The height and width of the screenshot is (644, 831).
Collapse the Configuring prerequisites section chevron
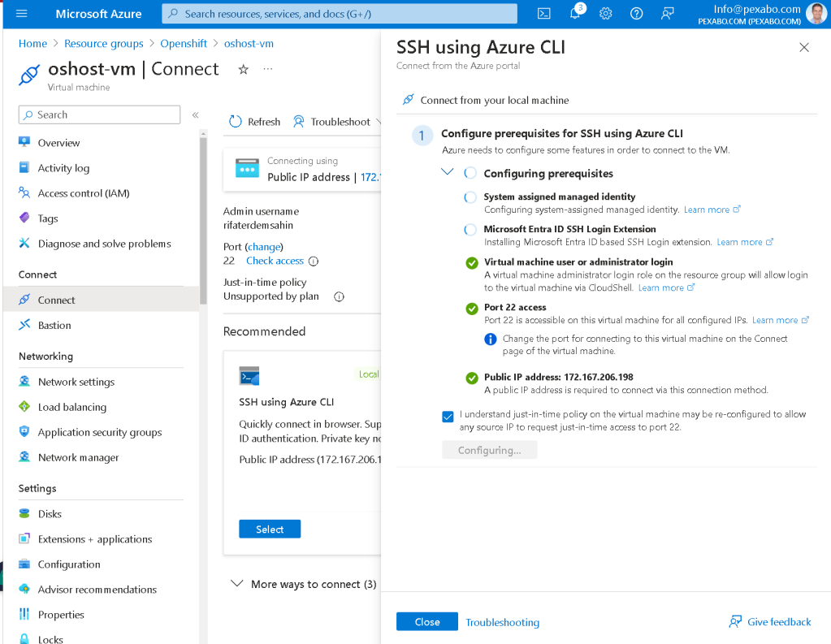pos(448,171)
